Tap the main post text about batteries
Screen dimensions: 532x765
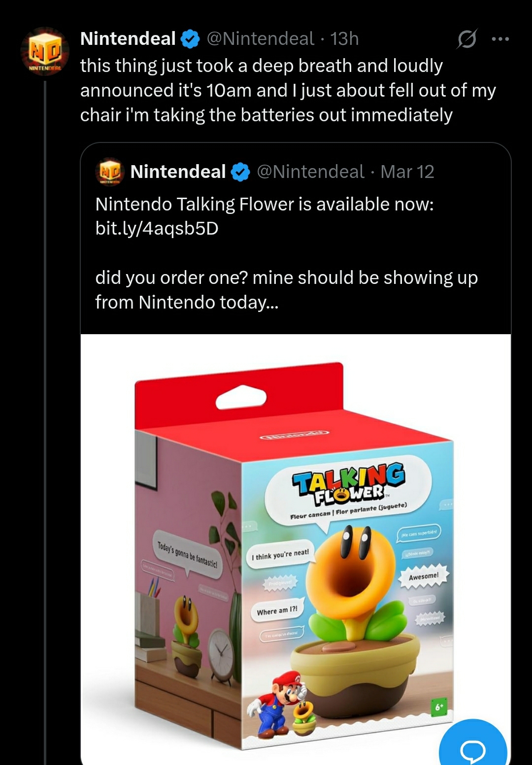click(288, 90)
